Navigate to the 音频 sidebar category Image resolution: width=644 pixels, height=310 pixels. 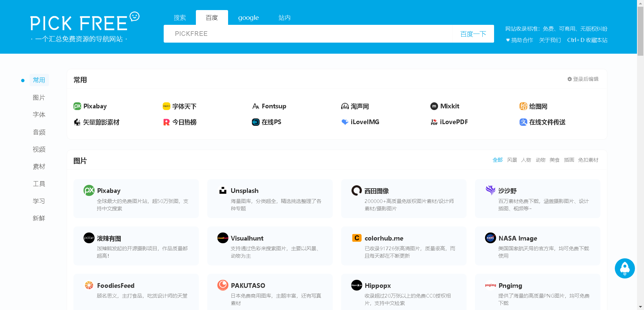[39, 132]
